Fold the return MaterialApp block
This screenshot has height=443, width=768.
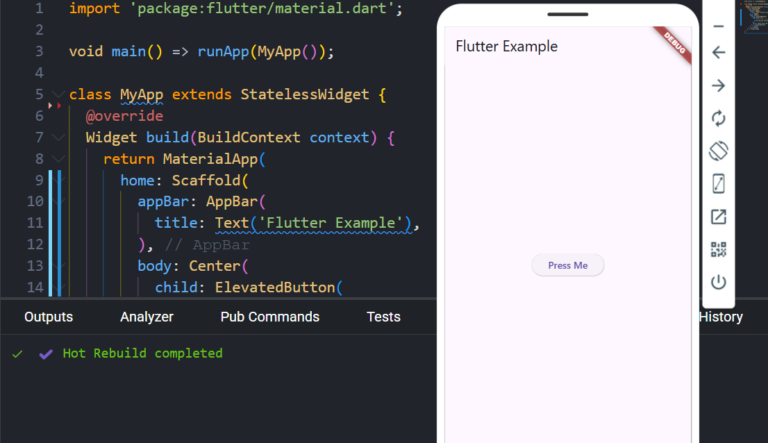click(57, 159)
